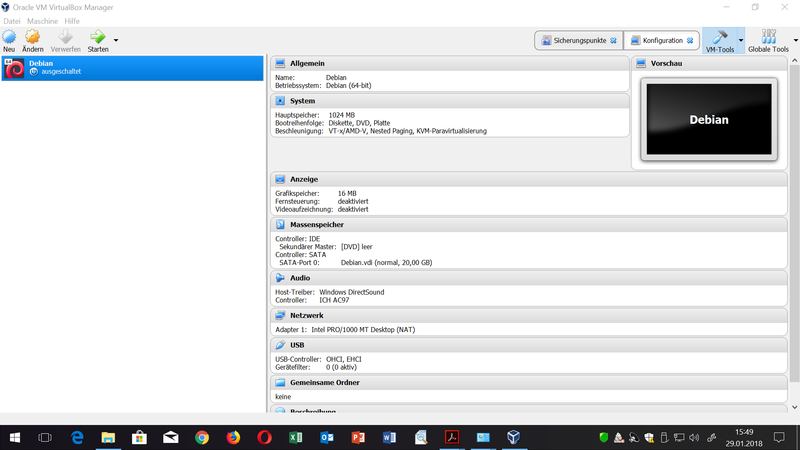
Task: Open the Massenspeicher section header link
Action: tap(317, 224)
